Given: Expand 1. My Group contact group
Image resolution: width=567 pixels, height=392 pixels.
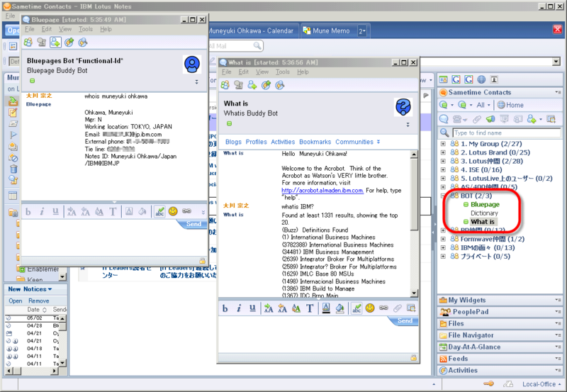Looking at the screenshot, I should click(x=443, y=144).
